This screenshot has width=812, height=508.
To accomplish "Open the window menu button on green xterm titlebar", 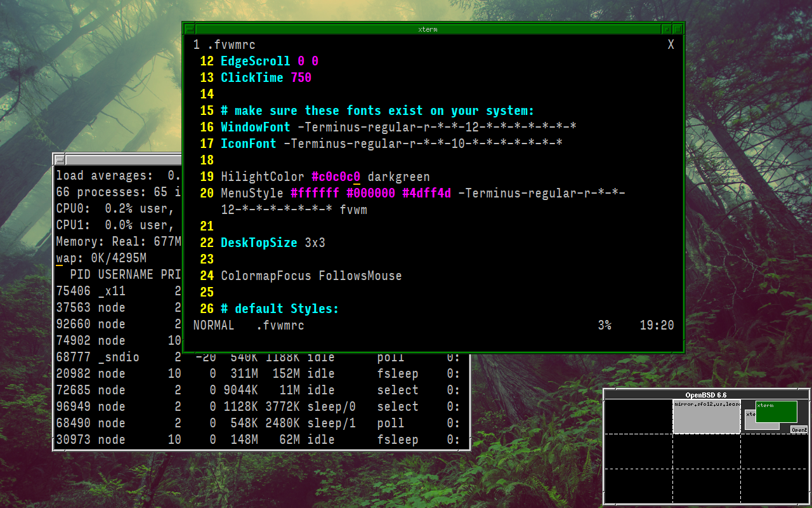I will click(x=190, y=29).
